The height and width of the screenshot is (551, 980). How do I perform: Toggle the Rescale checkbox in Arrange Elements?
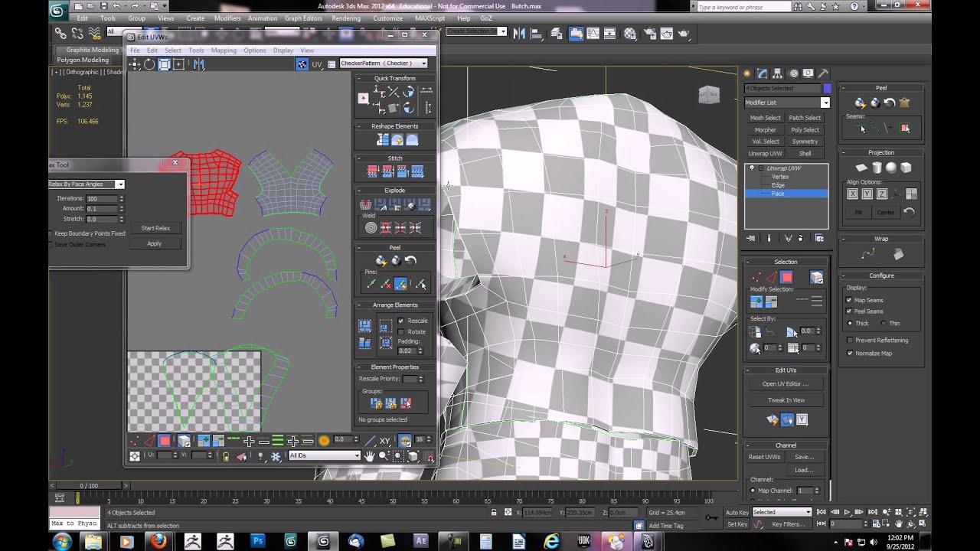[x=400, y=321]
